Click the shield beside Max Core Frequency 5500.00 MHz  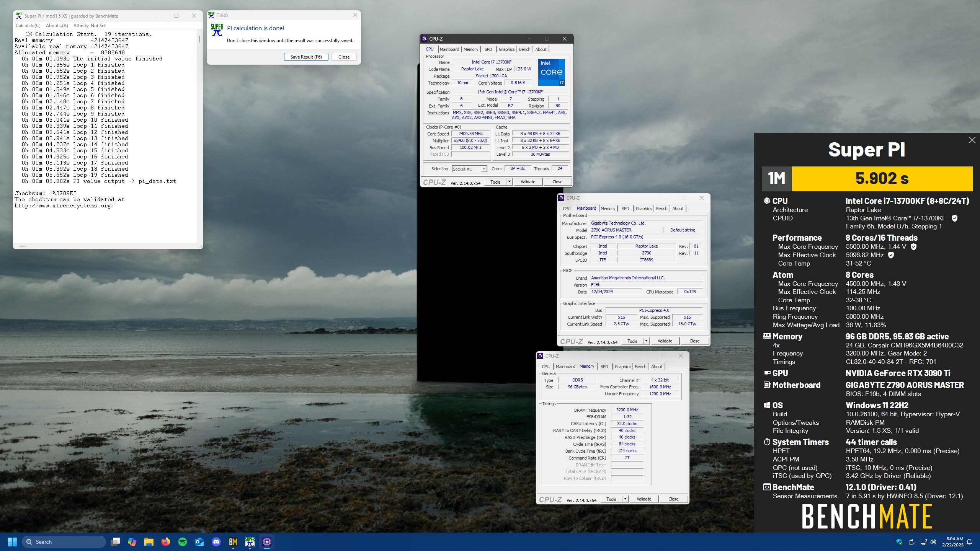(914, 247)
